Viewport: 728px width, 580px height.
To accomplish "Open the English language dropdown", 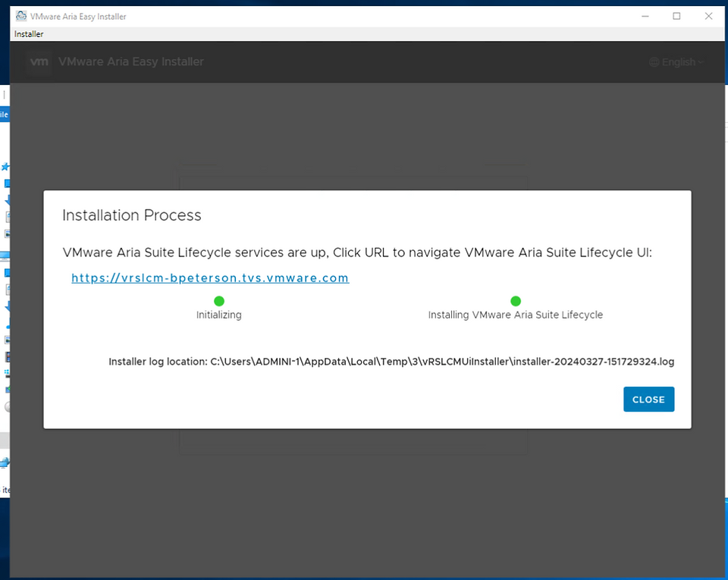I will click(x=676, y=61).
